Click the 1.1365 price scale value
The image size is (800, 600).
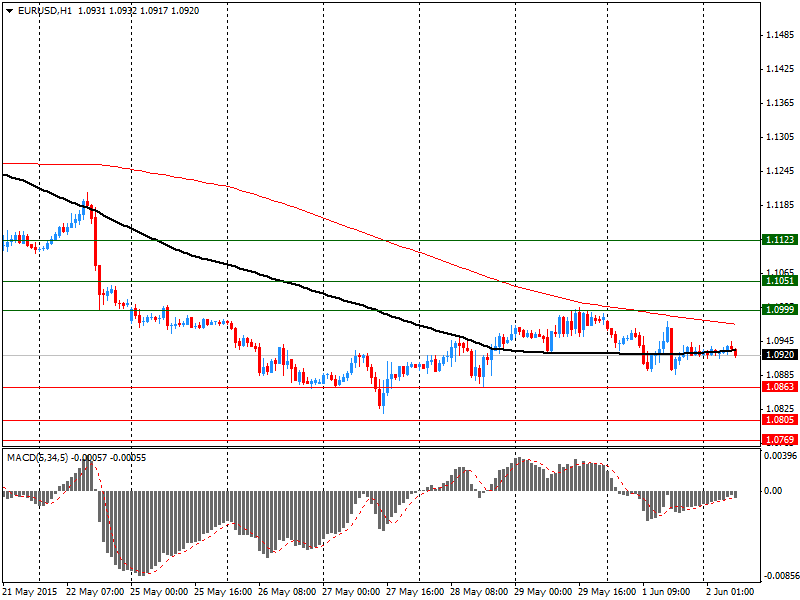tap(780, 103)
